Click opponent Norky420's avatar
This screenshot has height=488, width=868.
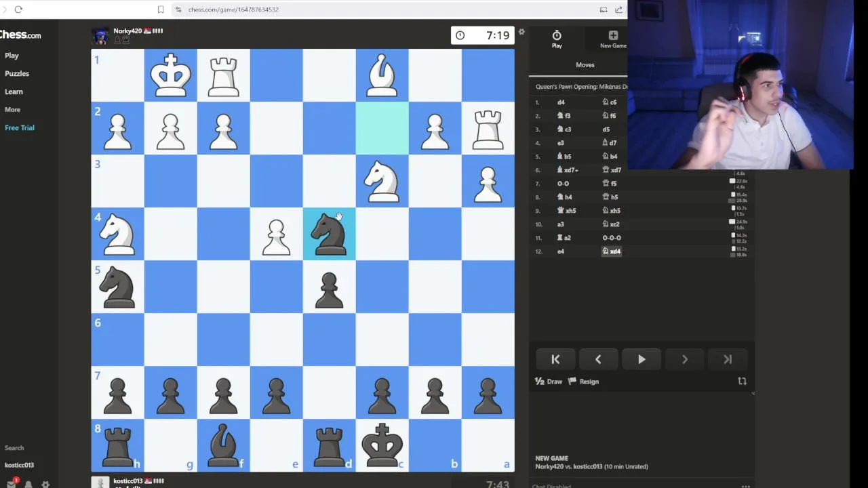coord(100,36)
